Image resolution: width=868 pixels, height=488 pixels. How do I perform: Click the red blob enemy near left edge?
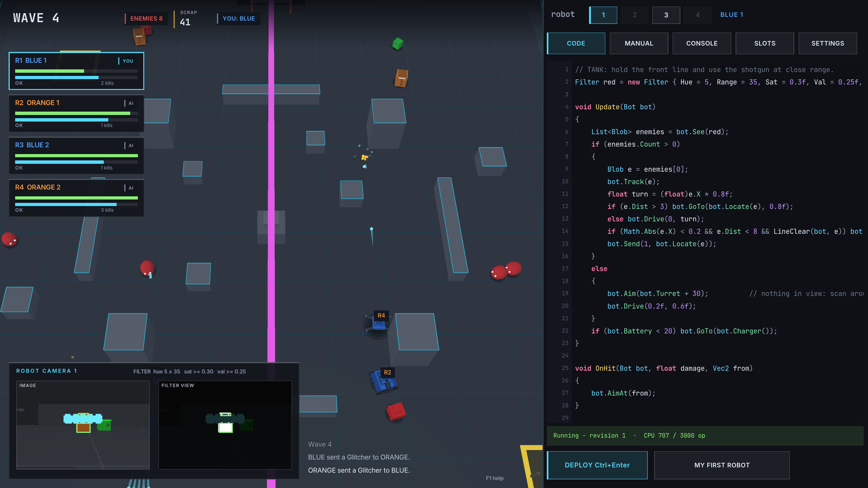9,239
